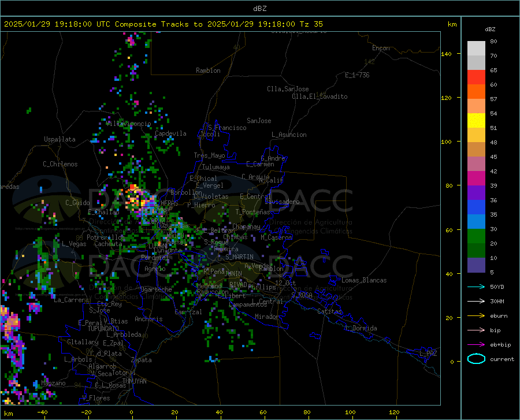Click the 'E_1-736' map label

[x=357, y=75]
